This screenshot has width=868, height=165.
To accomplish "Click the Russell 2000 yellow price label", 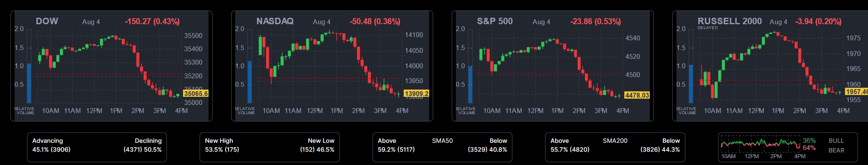I will click(x=857, y=92).
